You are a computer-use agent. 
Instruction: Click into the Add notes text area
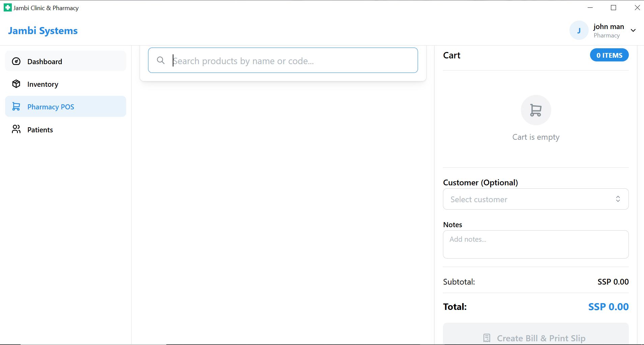coord(535,244)
